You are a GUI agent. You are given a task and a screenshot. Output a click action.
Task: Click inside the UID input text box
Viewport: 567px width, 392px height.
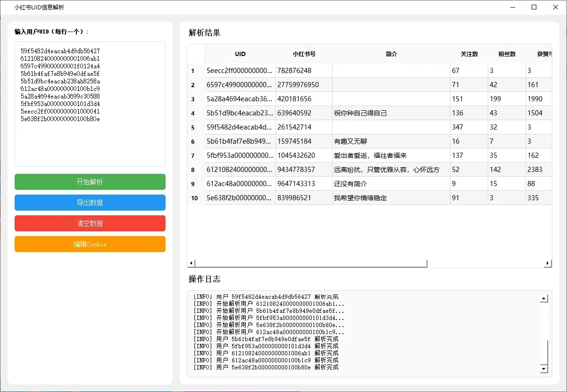[x=90, y=104]
